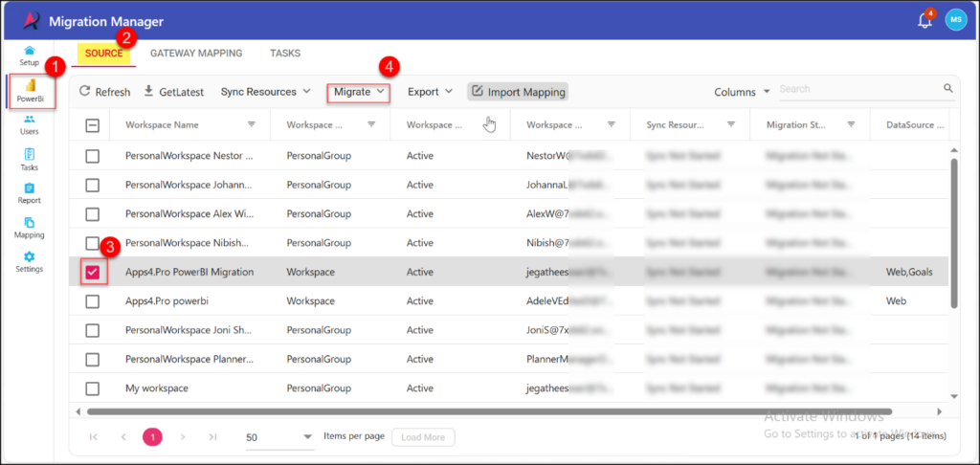The width and height of the screenshot is (980, 465).
Task: Open filter icon on Workspace Name column
Action: (252, 124)
